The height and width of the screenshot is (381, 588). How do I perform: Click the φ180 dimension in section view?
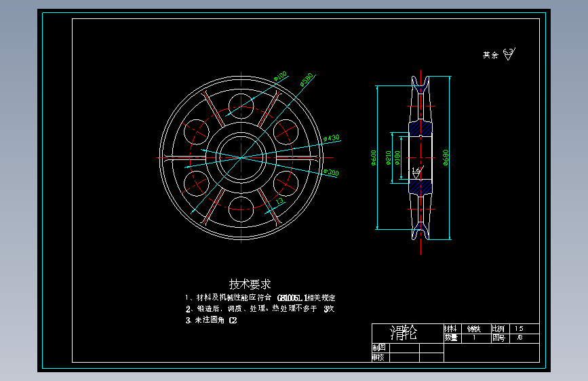tap(397, 158)
